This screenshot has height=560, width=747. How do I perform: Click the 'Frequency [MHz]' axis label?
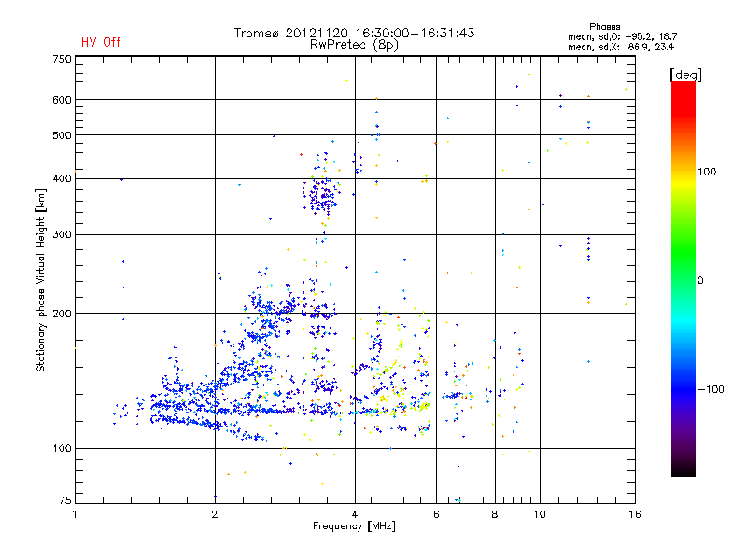354,526
